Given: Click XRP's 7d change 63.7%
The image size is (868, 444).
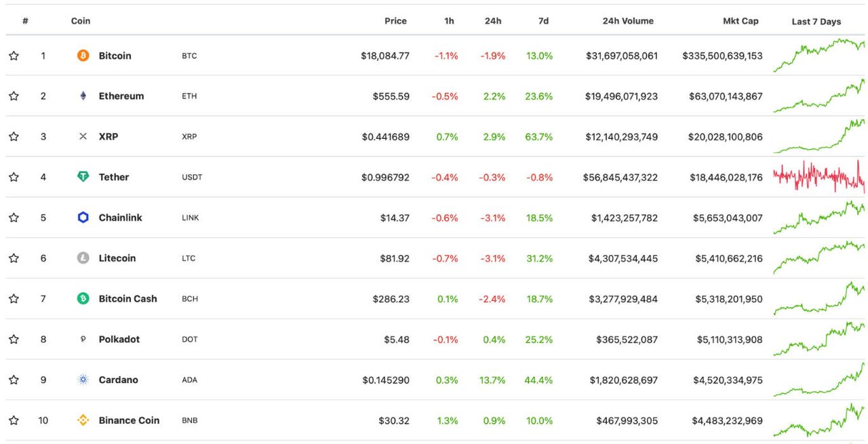Looking at the screenshot, I should [539, 137].
